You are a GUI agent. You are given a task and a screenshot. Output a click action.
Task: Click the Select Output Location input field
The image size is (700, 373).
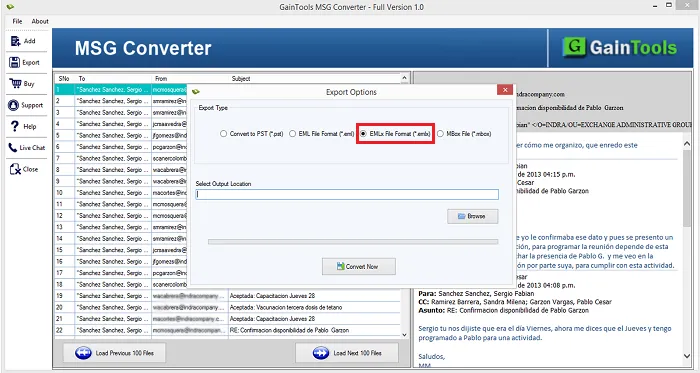(x=347, y=194)
